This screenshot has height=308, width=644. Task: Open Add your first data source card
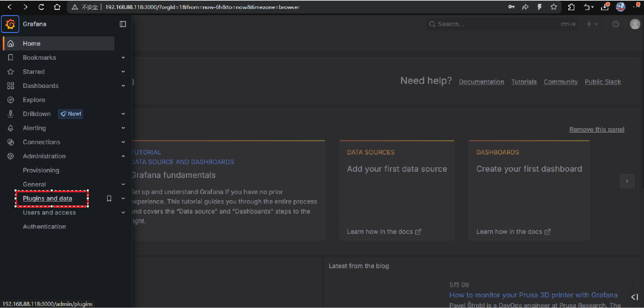(397, 190)
